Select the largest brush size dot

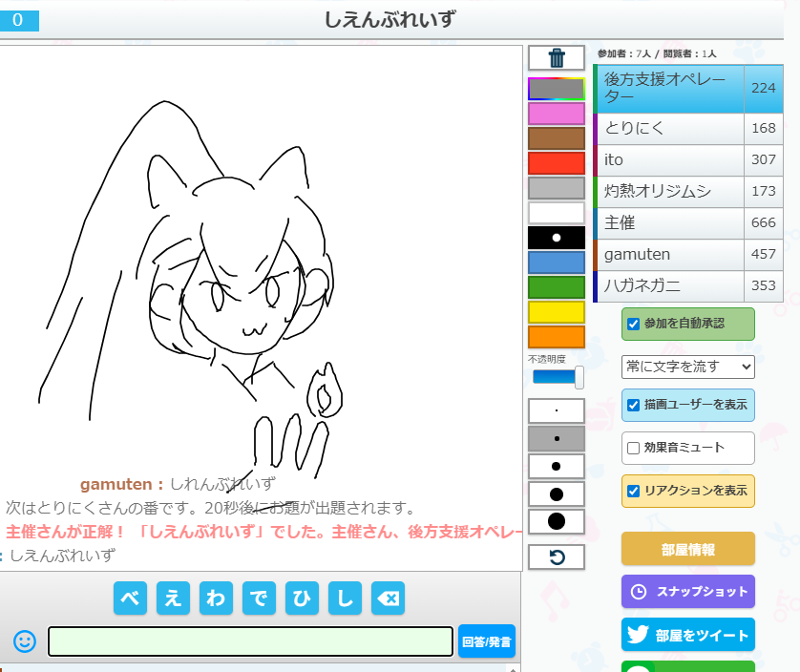tap(556, 521)
